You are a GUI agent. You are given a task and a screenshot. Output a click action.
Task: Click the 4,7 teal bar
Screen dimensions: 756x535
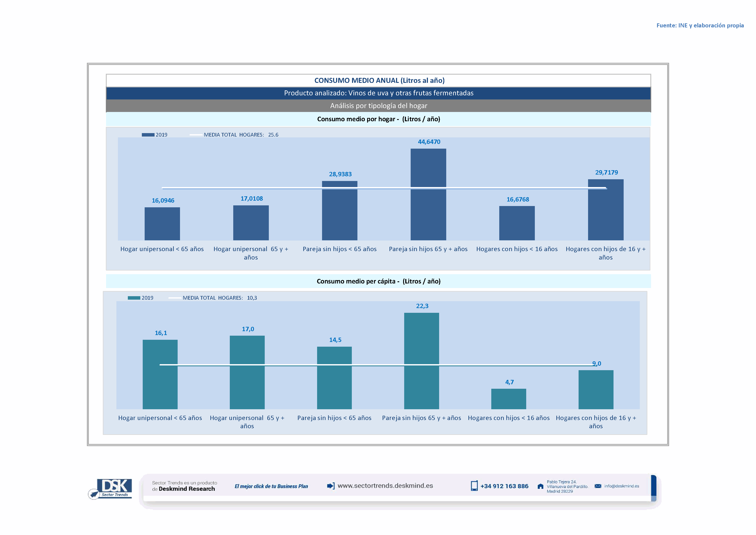click(x=508, y=399)
